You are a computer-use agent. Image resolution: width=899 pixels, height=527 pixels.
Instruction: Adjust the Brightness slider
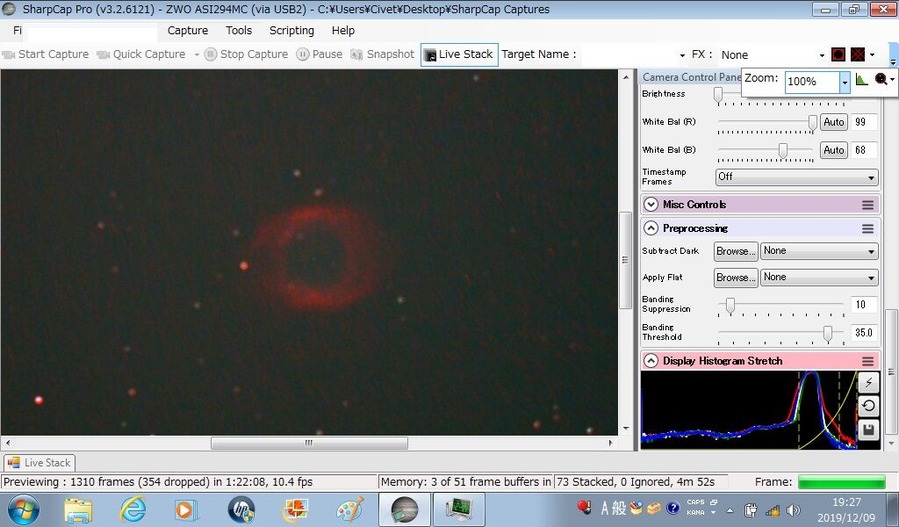tap(718, 94)
